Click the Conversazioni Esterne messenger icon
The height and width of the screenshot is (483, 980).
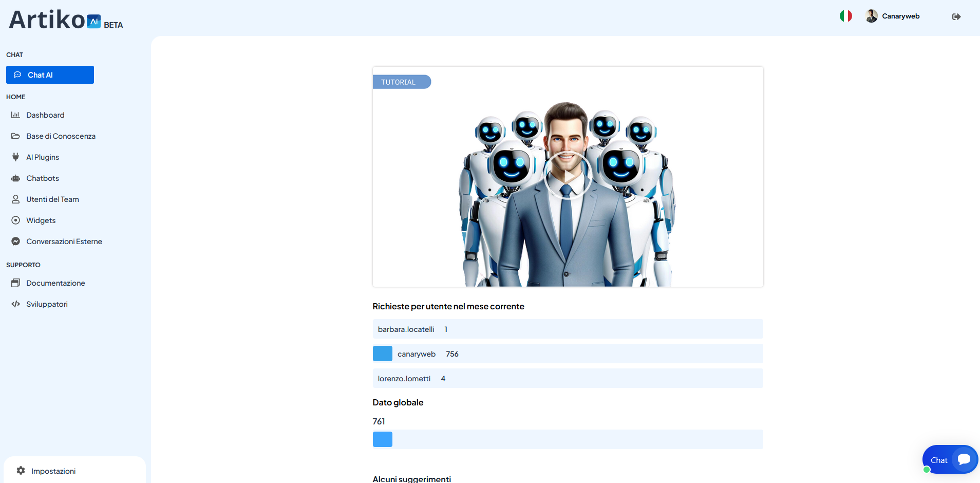click(15, 242)
